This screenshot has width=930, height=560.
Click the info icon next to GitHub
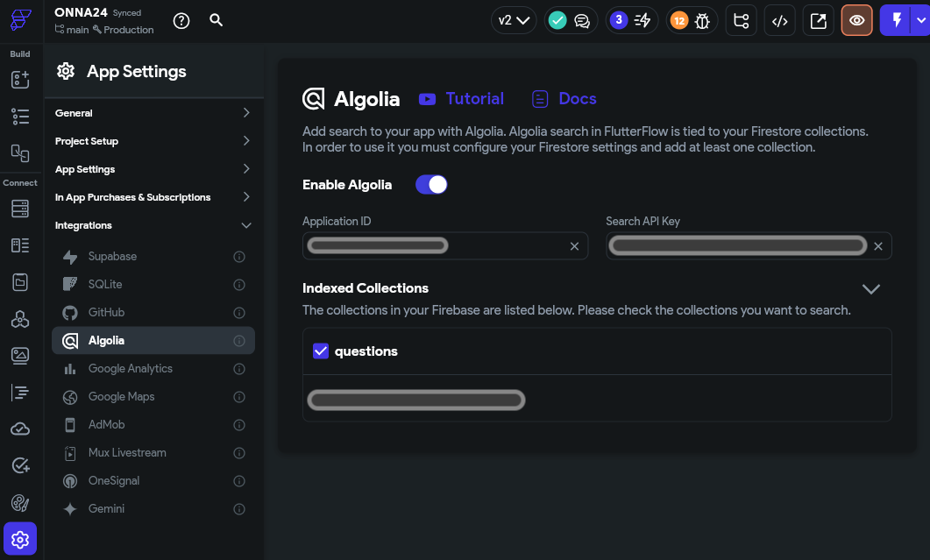(x=239, y=313)
